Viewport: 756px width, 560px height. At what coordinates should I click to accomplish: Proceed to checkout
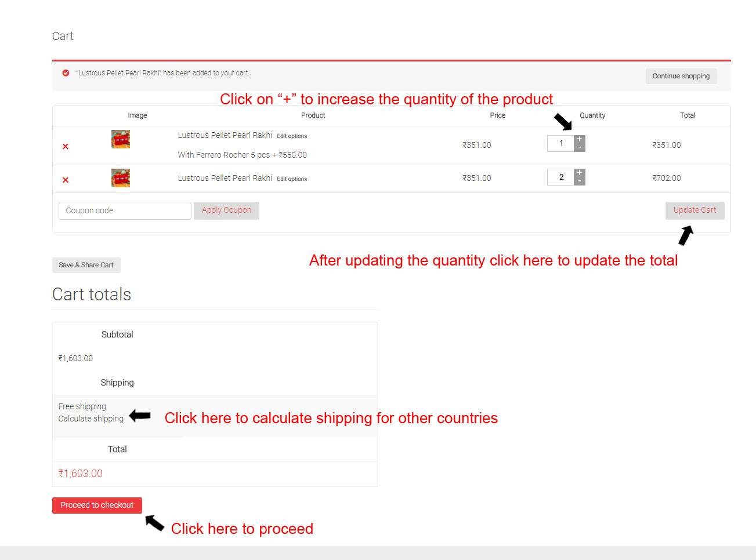coord(97,506)
